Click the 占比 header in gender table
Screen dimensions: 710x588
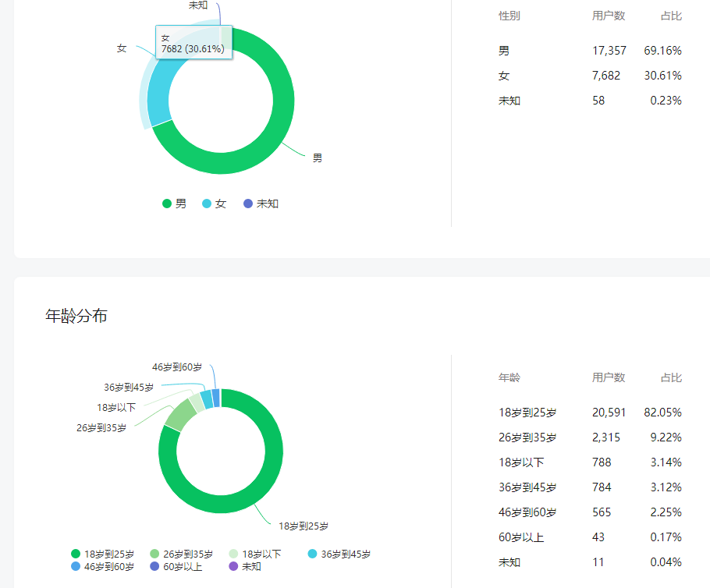(x=671, y=16)
